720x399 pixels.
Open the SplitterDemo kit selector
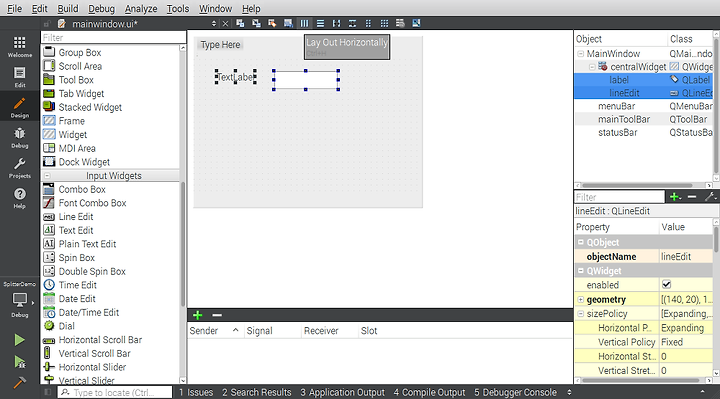[x=20, y=299]
